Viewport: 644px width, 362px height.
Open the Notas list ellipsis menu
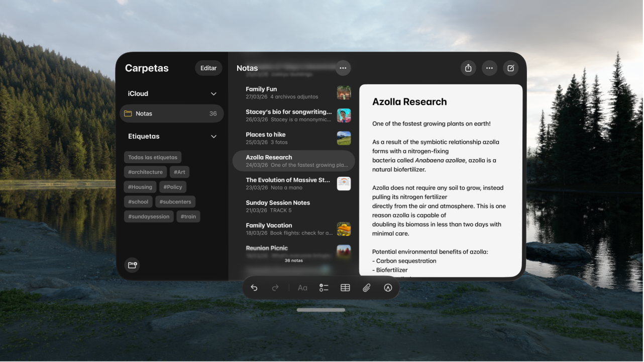click(x=343, y=68)
